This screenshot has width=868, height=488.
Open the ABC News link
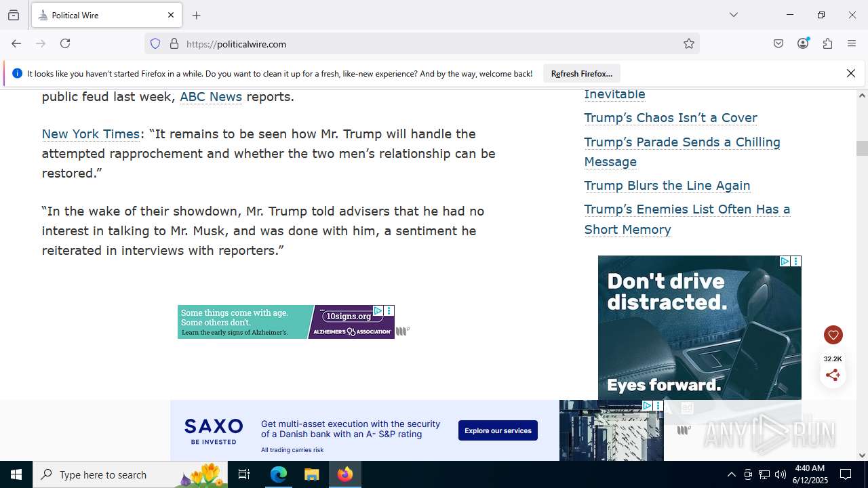coord(211,97)
